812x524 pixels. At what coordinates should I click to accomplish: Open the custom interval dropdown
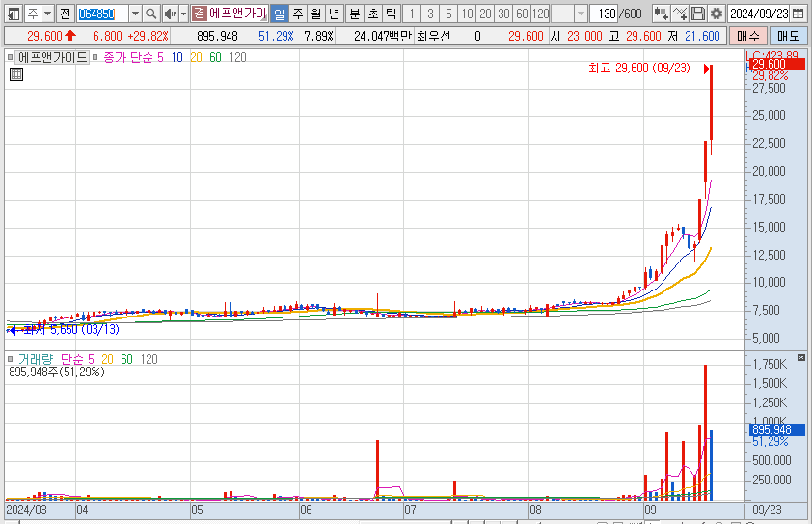point(582,14)
